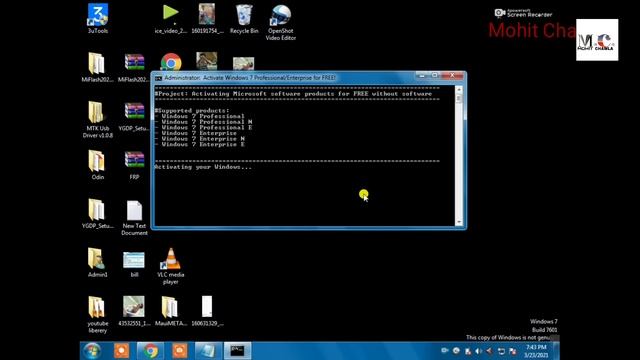Select the FRP archive file

pyautogui.click(x=134, y=164)
